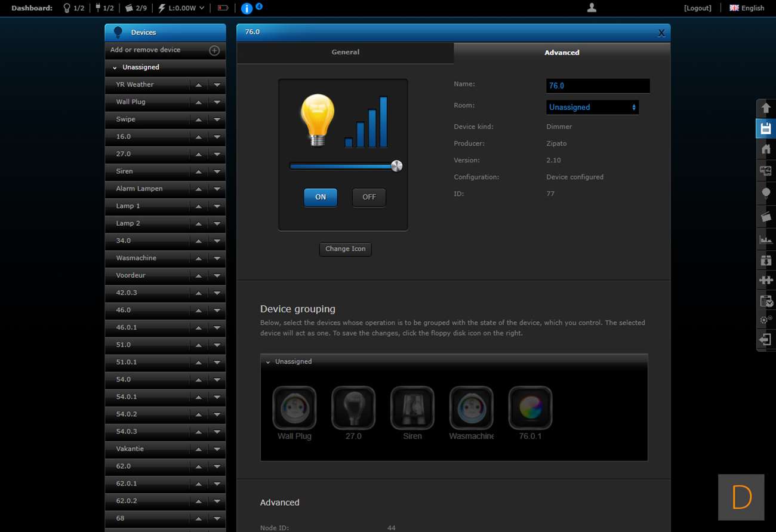Image resolution: width=776 pixels, height=532 pixels.
Task: Open the bar chart icon in right toolbar
Action: pyautogui.click(x=766, y=239)
